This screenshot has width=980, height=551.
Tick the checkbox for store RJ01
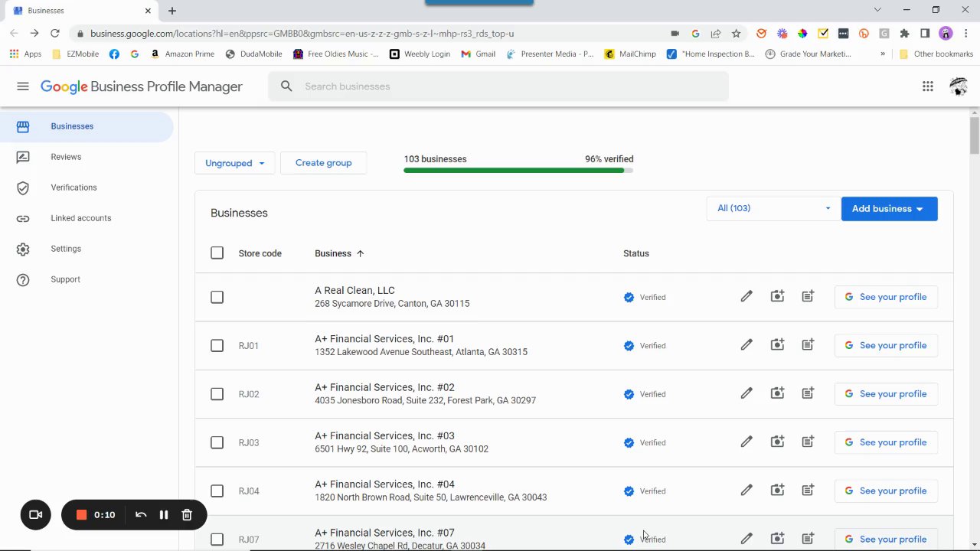coord(217,345)
